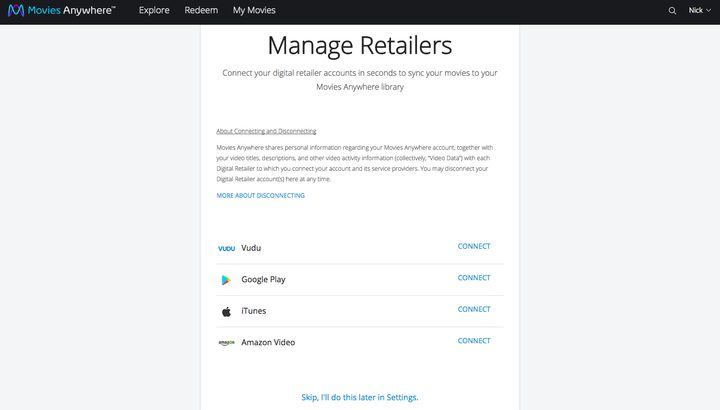Click the Google Play triangle icon
Viewport: 720px width, 410px height.
tap(226, 280)
